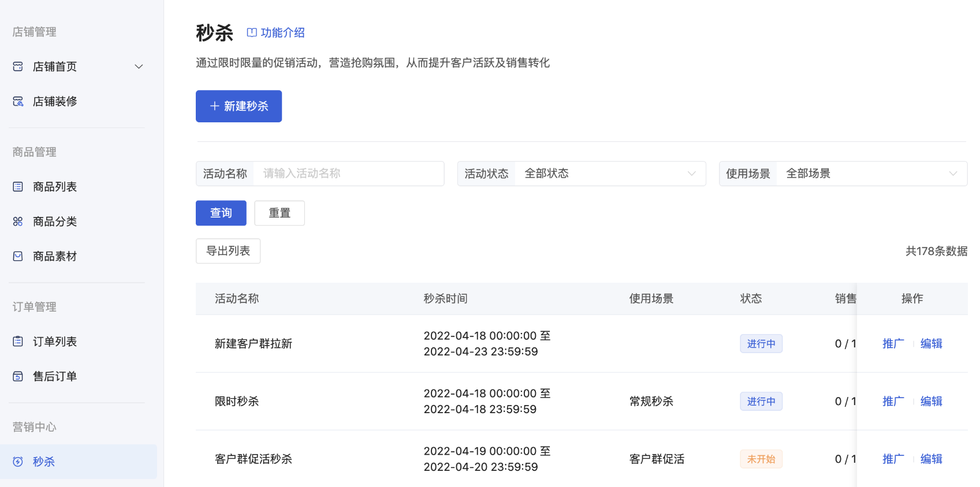
Task: Click the 商品列表 list icon
Action: pyautogui.click(x=18, y=187)
